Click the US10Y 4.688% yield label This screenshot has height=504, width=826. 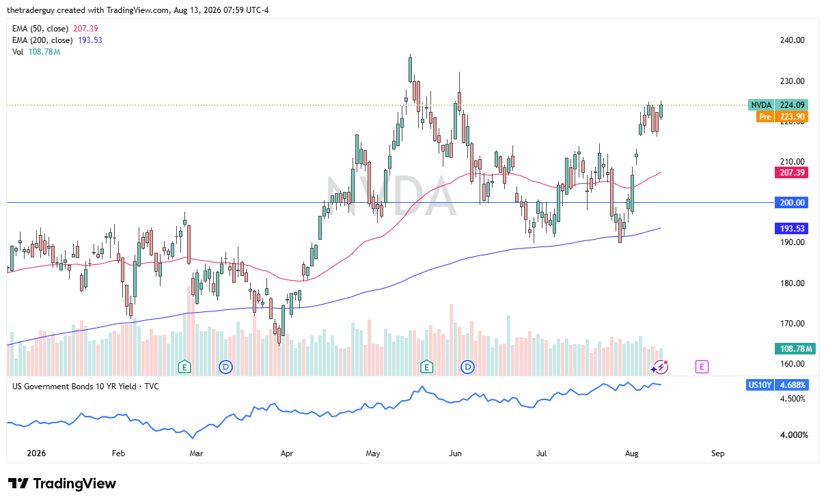click(779, 385)
